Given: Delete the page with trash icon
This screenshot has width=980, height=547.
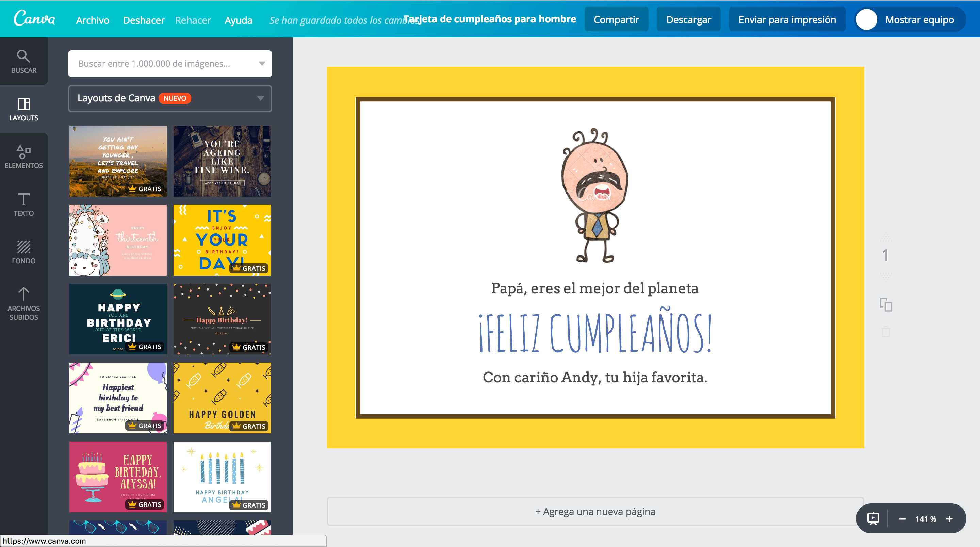Looking at the screenshot, I should pyautogui.click(x=886, y=331).
